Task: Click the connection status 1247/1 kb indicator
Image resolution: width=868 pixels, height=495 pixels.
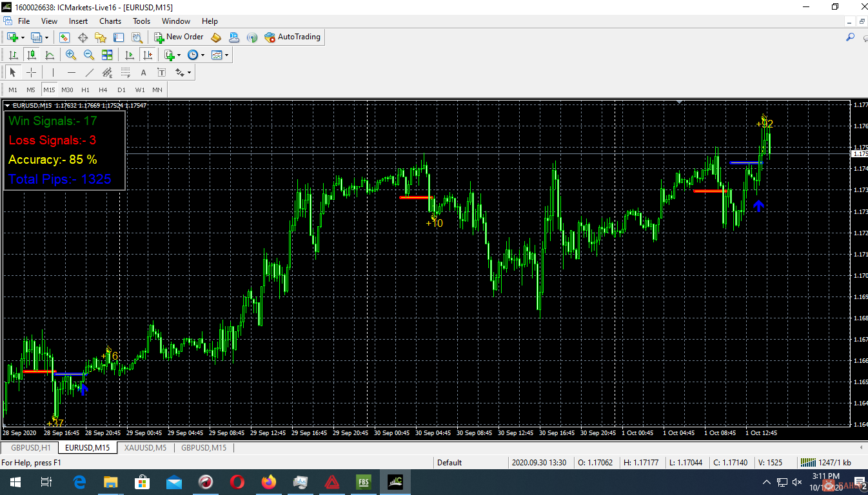Action: pyautogui.click(x=825, y=462)
